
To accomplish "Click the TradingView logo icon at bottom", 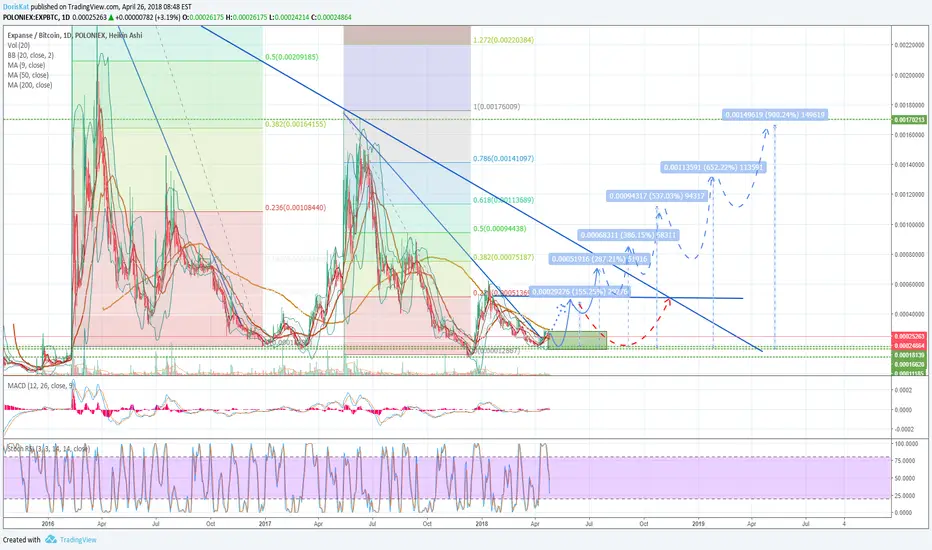I will pos(51,539).
